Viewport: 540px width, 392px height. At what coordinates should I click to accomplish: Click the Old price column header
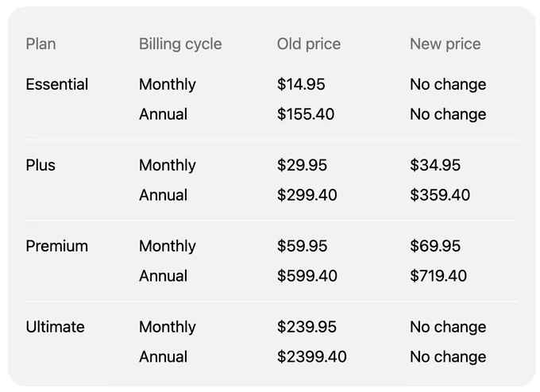click(x=309, y=44)
